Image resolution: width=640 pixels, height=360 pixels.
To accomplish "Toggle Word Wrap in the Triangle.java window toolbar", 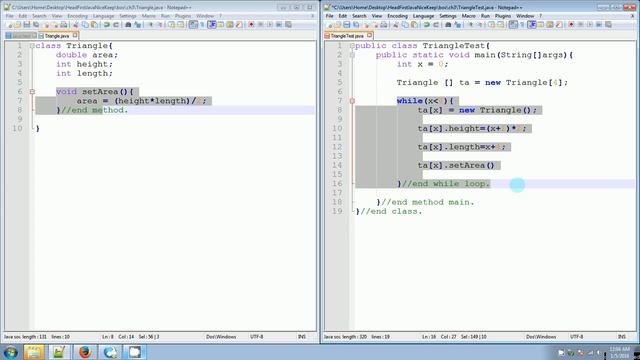I will point(193,25).
